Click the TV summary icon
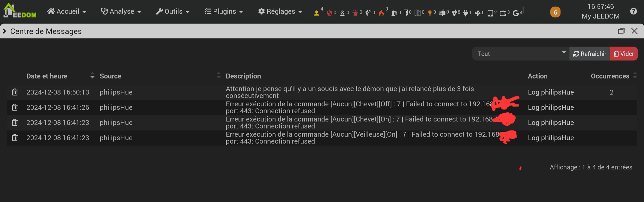 coord(503,13)
